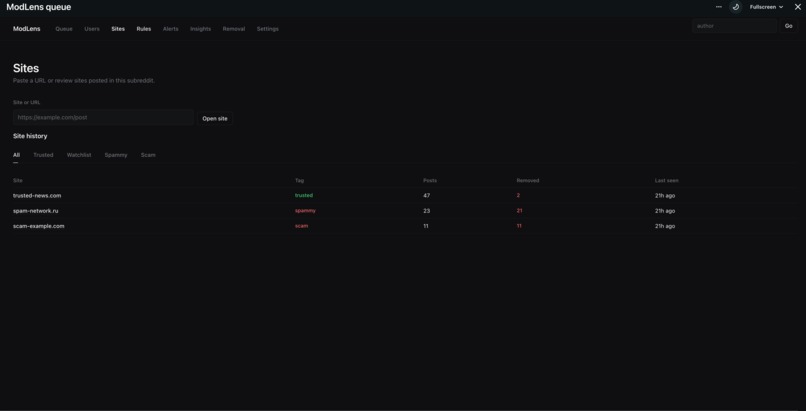Open the Sites navigation item
The height and width of the screenshot is (411, 806).
(x=118, y=29)
